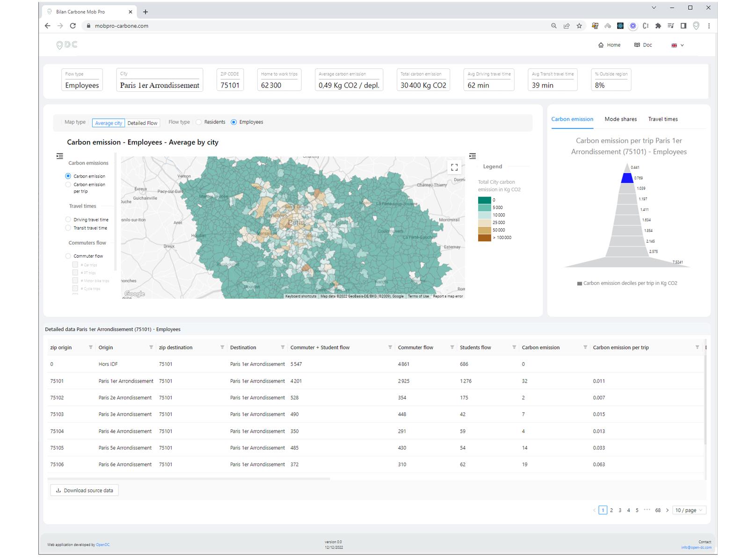Click info@open-dc.com contact link
The height and width of the screenshot is (559, 756).
[696, 547]
